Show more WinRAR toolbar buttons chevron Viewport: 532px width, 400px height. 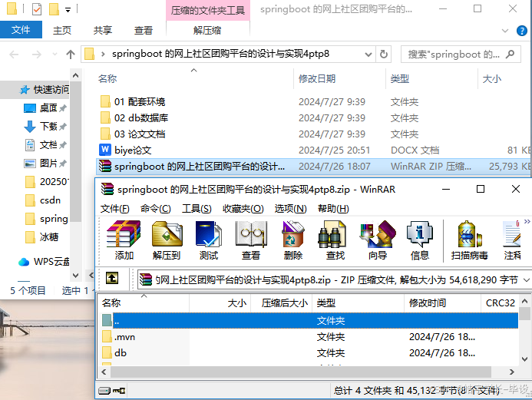tap(527, 222)
